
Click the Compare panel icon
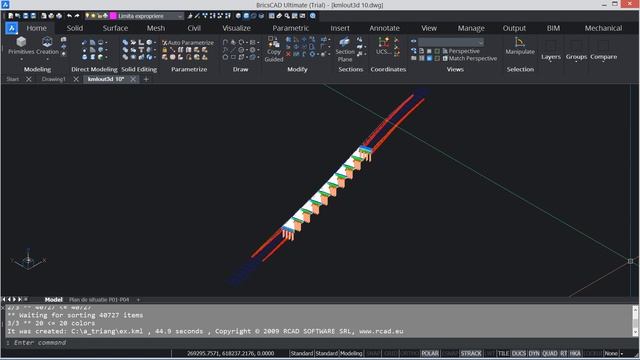coord(603,45)
